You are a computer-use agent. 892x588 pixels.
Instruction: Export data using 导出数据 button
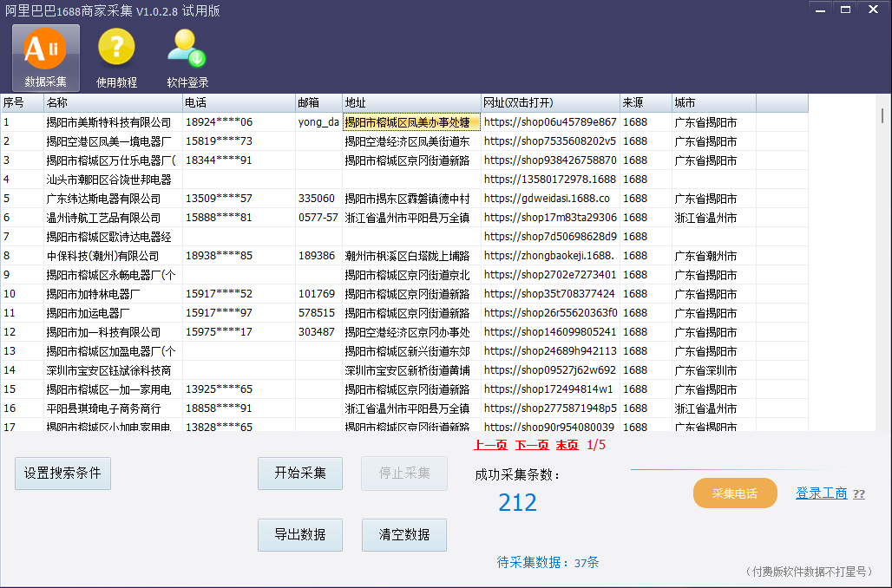click(x=300, y=534)
